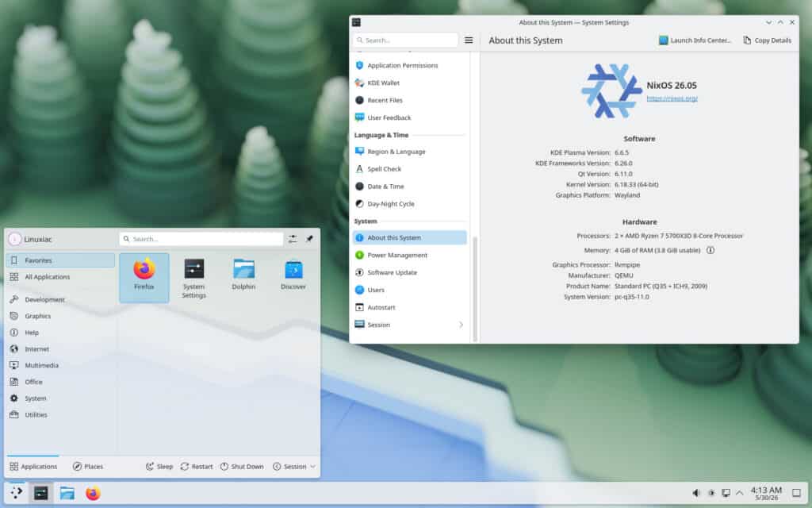
Task: Click Launch Info Center button
Action: click(695, 40)
